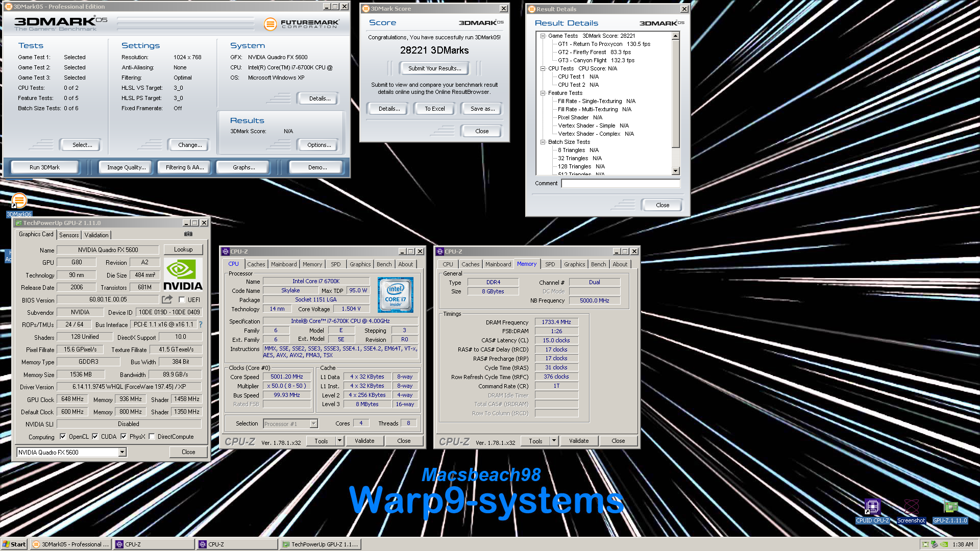The width and height of the screenshot is (980, 551).
Task: Collapse the Game Tests tree node
Action: tap(543, 36)
